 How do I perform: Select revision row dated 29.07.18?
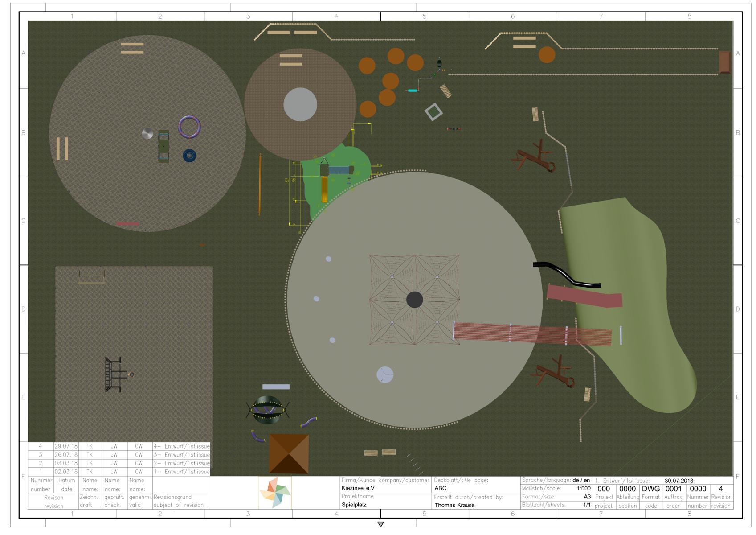[x=119, y=446]
